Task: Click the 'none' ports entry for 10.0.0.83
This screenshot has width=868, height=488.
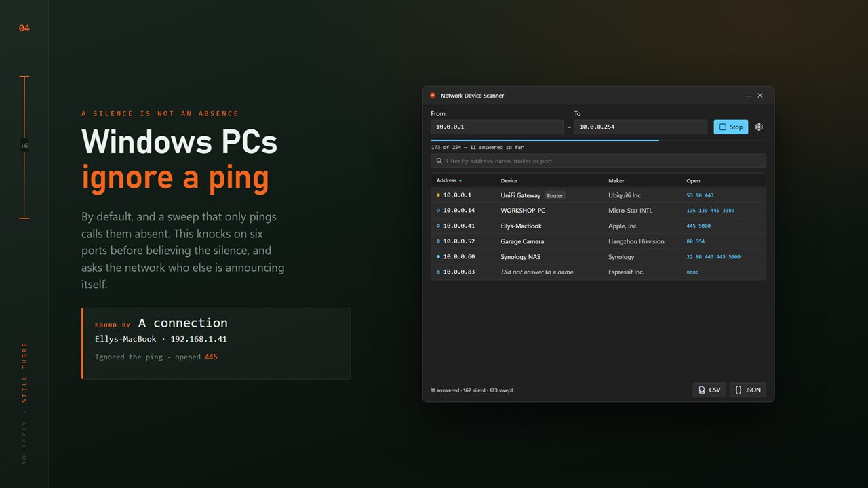Action: point(692,272)
